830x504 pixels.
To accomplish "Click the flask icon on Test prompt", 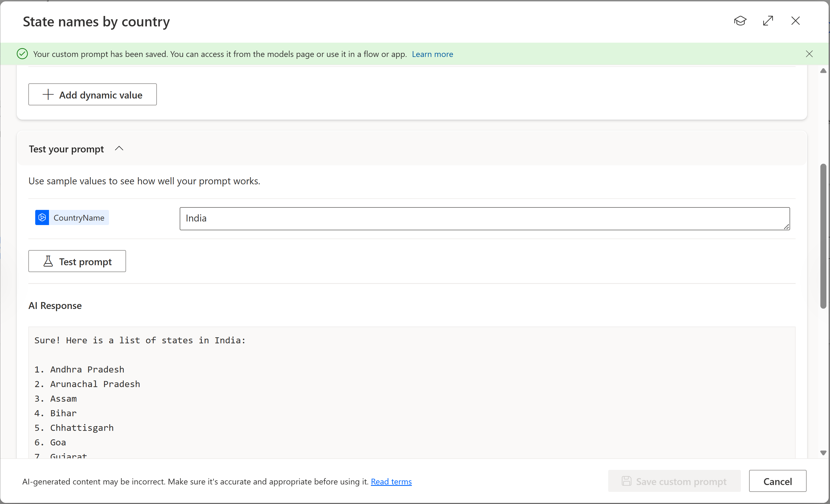I will pyautogui.click(x=48, y=261).
